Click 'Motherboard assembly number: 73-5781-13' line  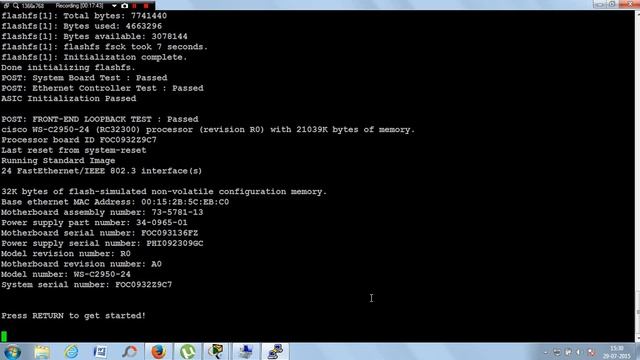tap(102, 212)
